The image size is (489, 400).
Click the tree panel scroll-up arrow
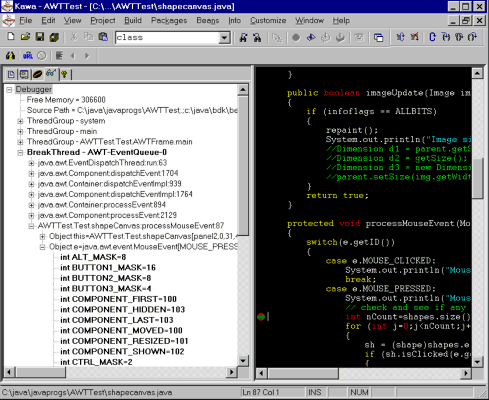[243, 89]
